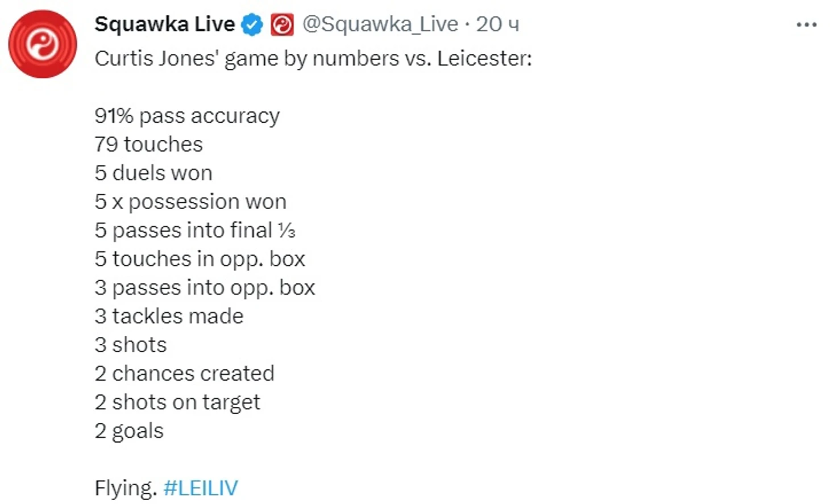Click the 79 touches line
The image size is (830, 504).
click(x=148, y=144)
